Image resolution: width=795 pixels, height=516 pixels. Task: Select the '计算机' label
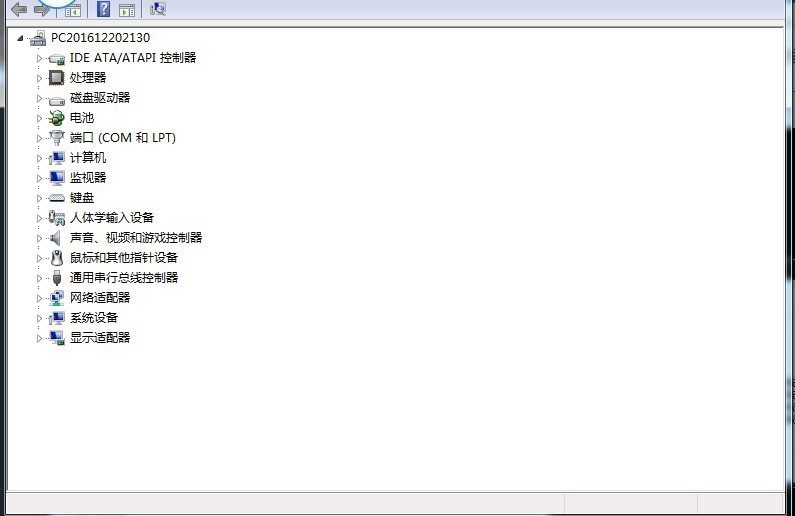coord(88,158)
